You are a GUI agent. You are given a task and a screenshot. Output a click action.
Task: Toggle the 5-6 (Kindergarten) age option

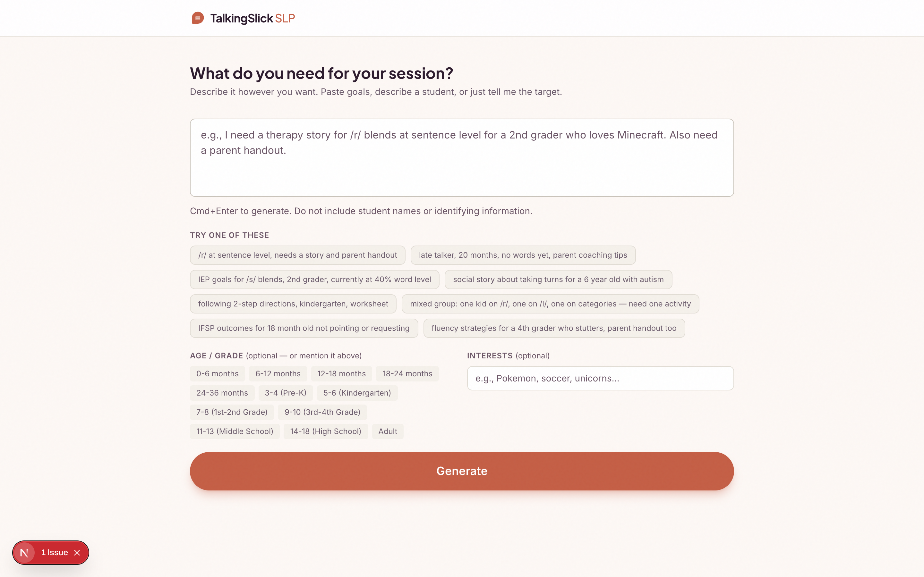point(357,393)
